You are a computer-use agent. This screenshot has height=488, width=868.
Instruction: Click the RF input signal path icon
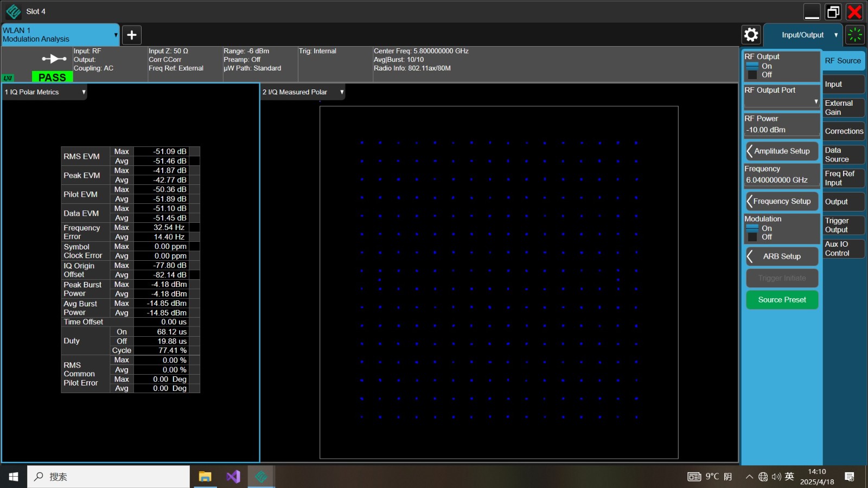coord(54,59)
